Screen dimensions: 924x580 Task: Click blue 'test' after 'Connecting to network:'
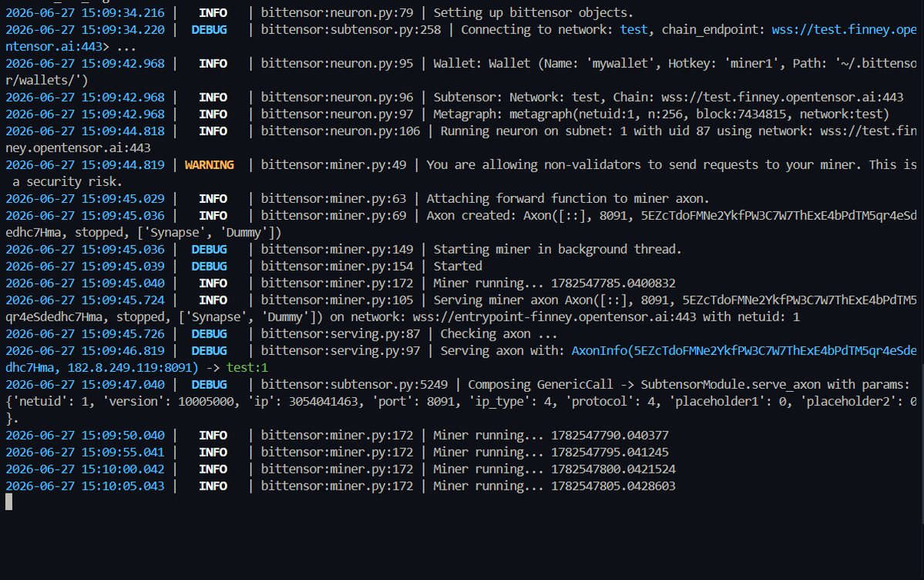[634, 29]
